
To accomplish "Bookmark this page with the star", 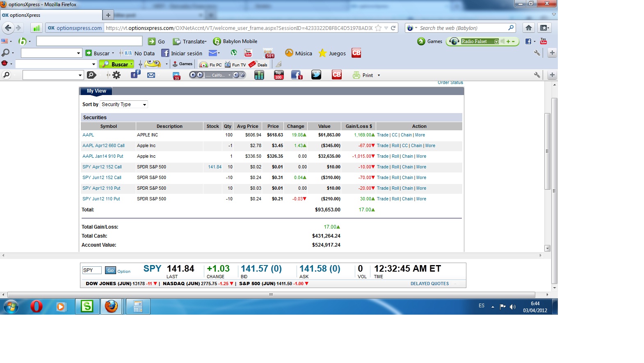I will coord(378,28).
